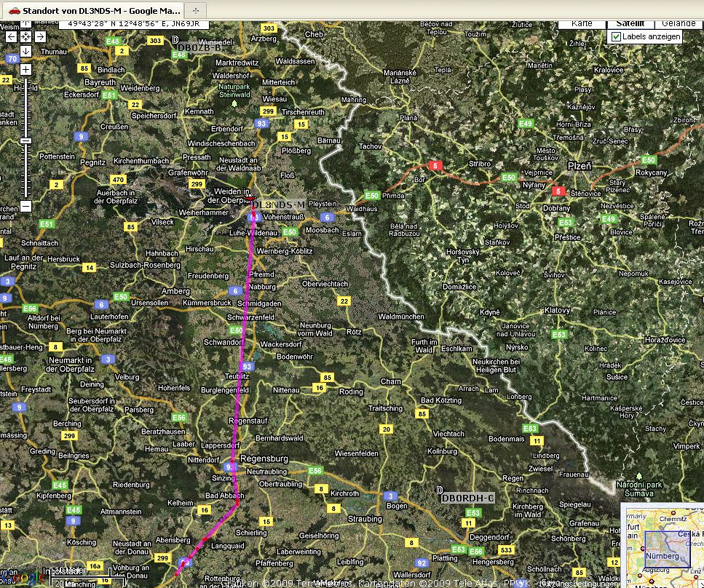704x588 pixels.
Task: Click the red 5 shield near Štěnovice
Action: [558, 191]
